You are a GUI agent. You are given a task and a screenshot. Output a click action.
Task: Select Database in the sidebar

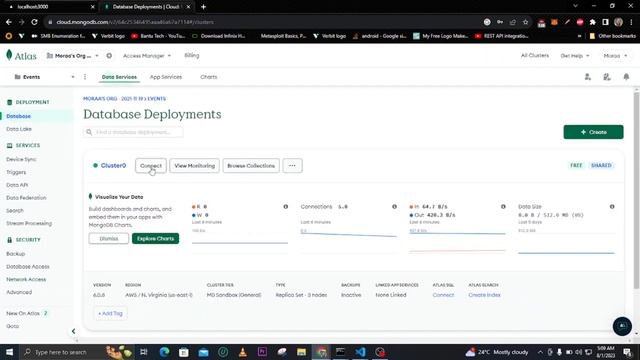(x=18, y=116)
